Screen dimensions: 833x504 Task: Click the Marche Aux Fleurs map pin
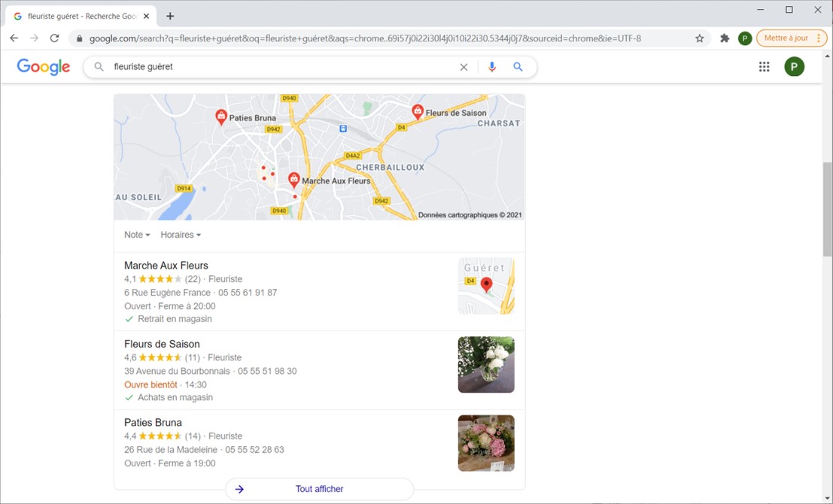pos(293,180)
